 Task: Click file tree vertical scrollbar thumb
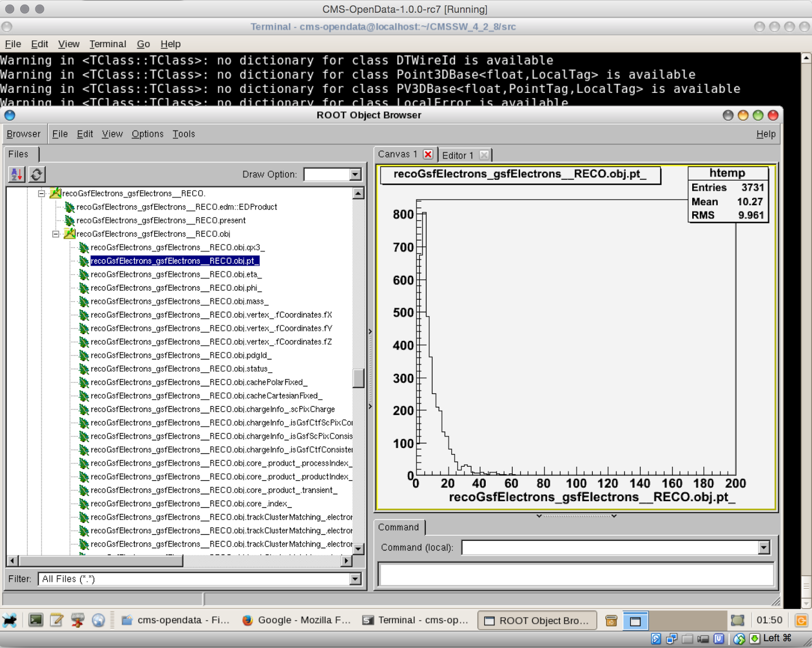[x=359, y=378]
